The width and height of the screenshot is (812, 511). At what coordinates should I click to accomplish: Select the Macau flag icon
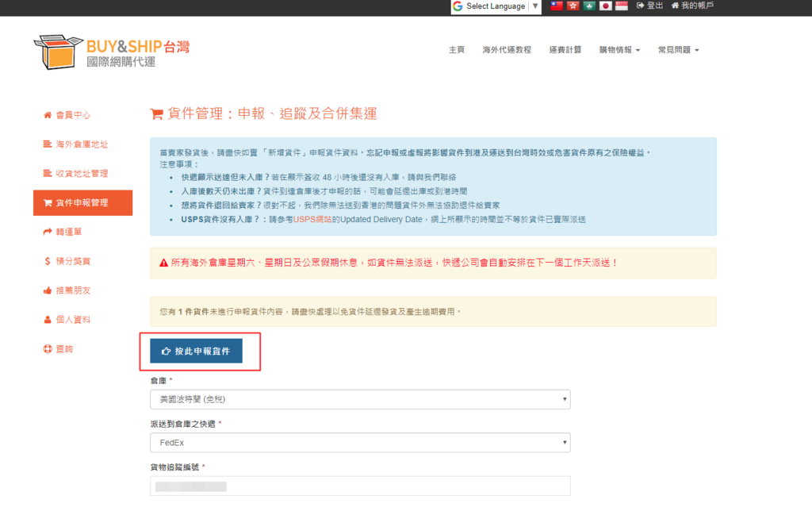pos(589,6)
